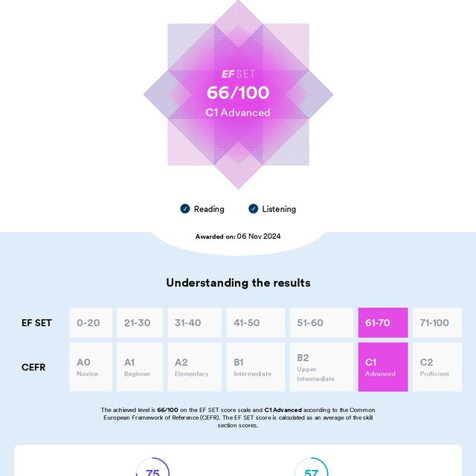Click the B1 Intermediate level cell
Viewport: 476px width, 476px height.
click(x=255, y=367)
